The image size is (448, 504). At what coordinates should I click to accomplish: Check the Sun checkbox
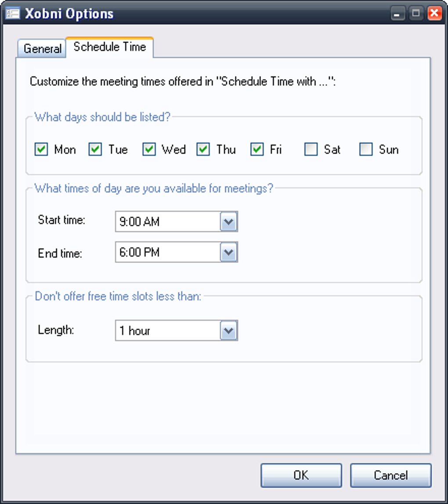(x=366, y=149)
